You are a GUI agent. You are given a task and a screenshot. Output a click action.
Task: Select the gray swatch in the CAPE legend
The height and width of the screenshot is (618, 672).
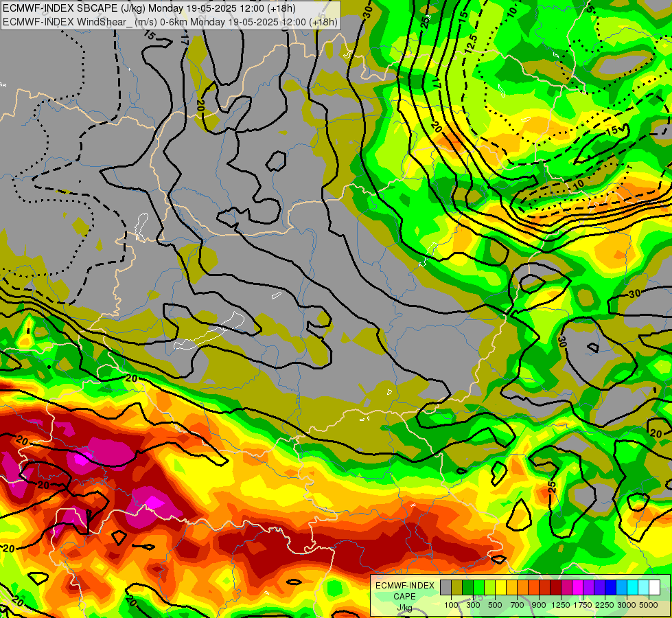[445, 587]
